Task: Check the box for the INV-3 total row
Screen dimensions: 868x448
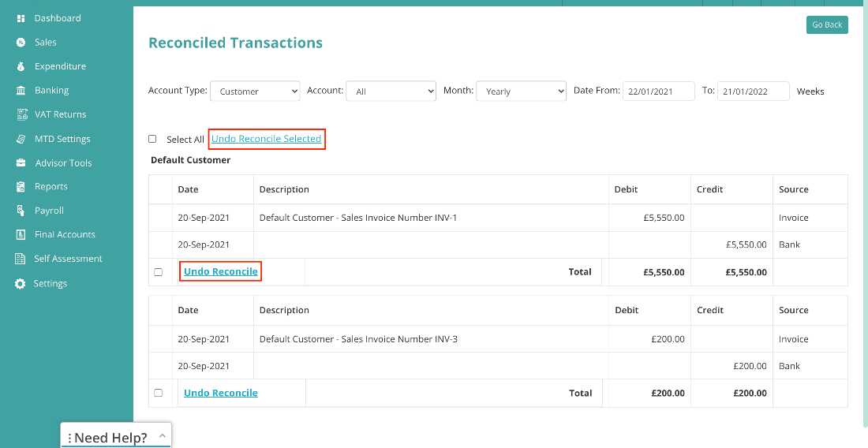Action: [x=159, y=394]
